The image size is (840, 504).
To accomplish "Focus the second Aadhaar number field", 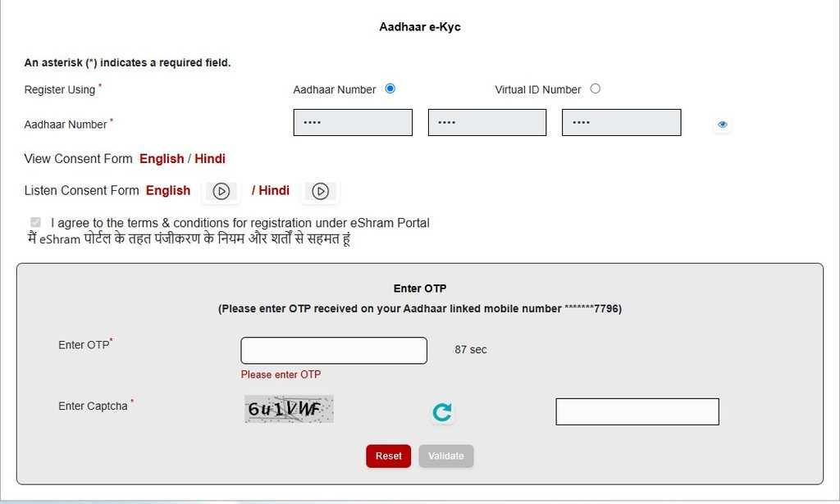I will pyautogui.click(x=487, y=123).
